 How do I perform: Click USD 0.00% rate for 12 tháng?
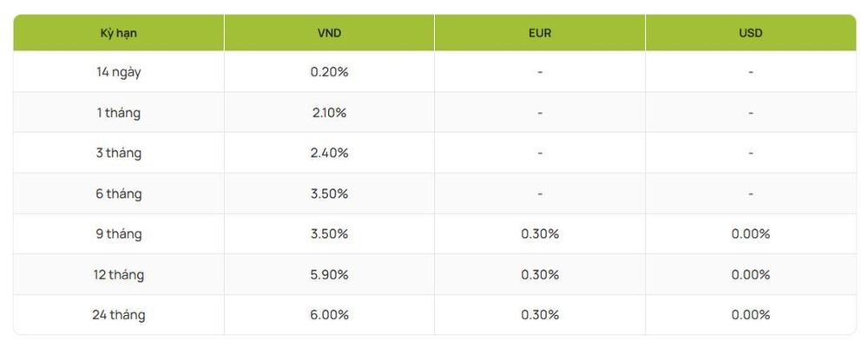click(751, 275)
